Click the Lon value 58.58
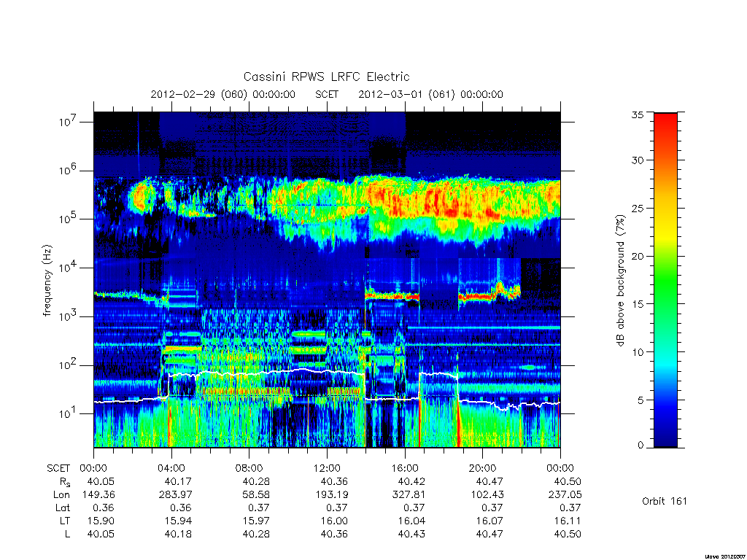The height and width of the screenshot is (560, 747). point(256,495)
